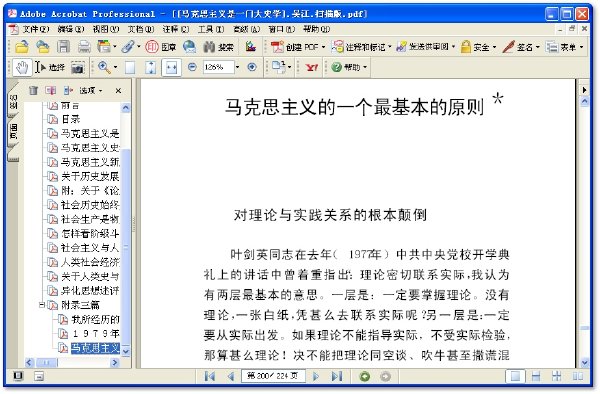Click the red Y! Yahoo toolbar icon
The image size is (600, 394).
point(312,67)
